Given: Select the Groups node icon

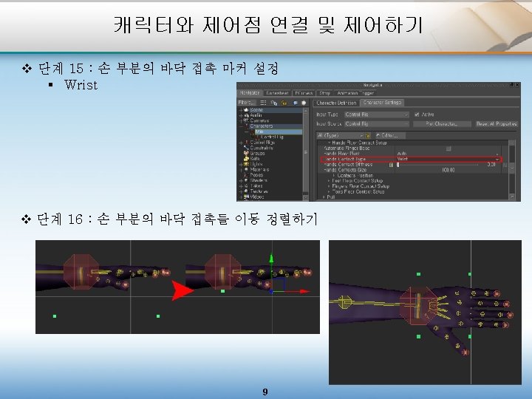Looking at the screenshot, I should (x=246, y=154).
